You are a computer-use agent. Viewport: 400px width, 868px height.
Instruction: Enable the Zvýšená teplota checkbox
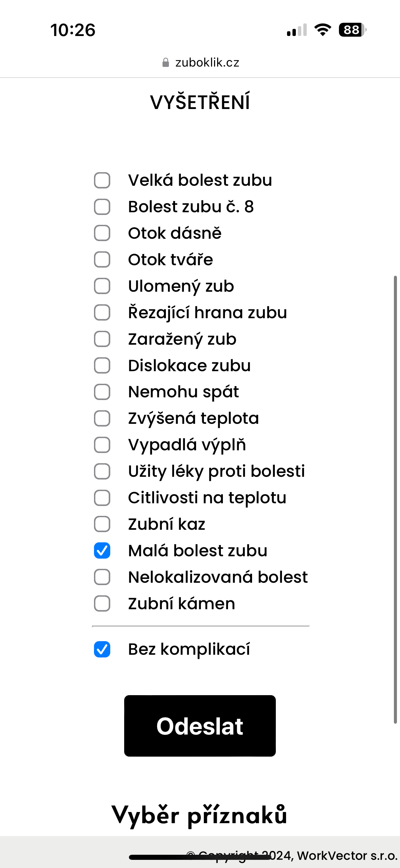coord(102,418)
